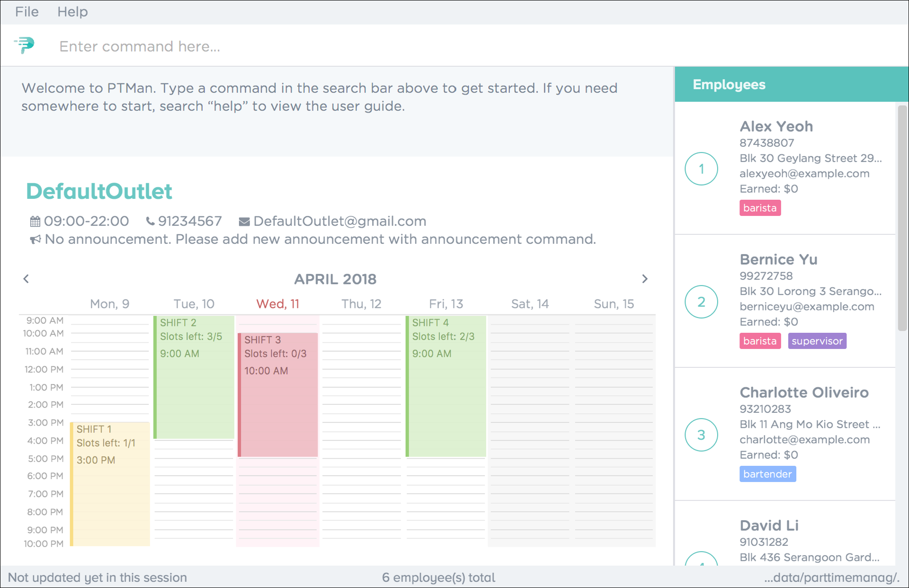Click the PTMan logo icon
The width and height of the screenshot is (909, 588).
click(25, 45)
